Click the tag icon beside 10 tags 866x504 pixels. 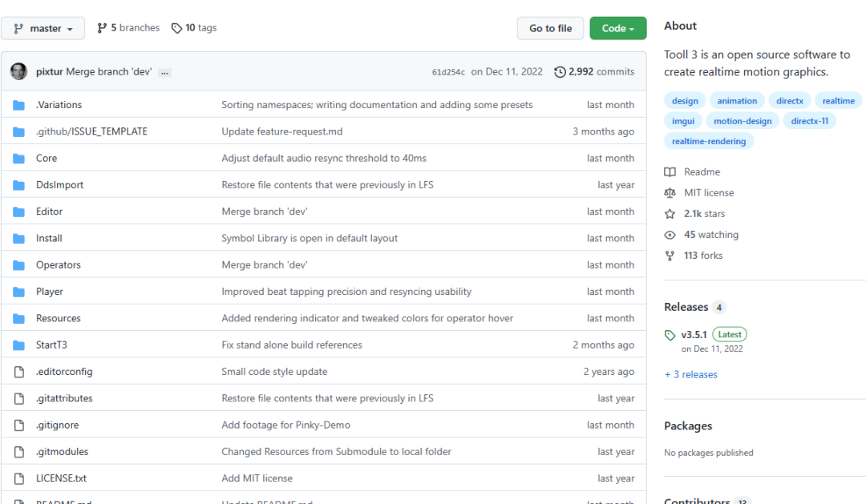[177, 27]
